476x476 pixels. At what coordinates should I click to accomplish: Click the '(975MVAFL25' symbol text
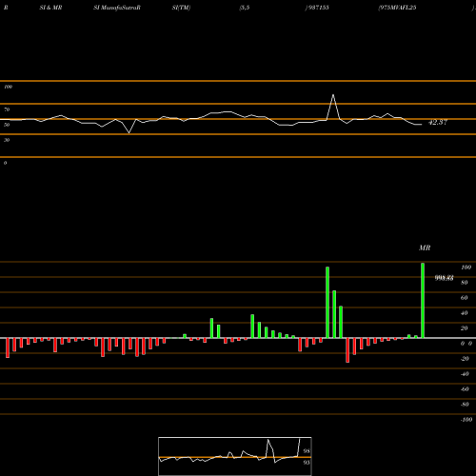tap(397, 8)
